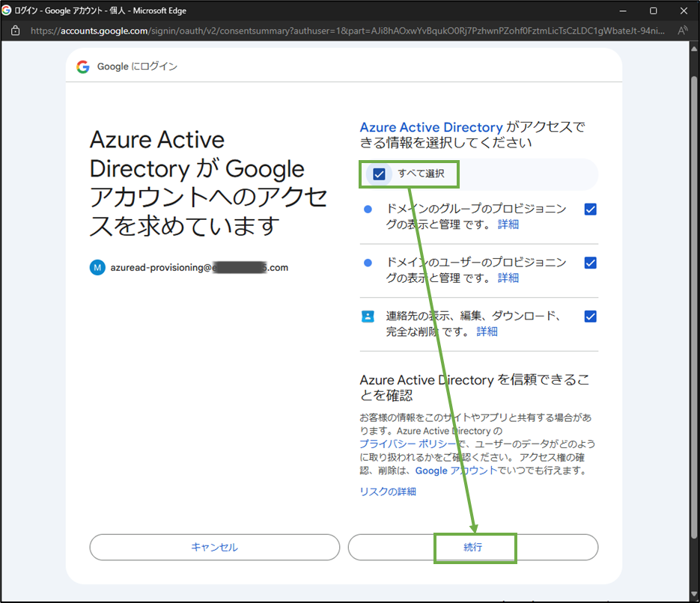This screenshot has height=603, width=700.
Task: Click the Azure Active Directory blue heading link
Action: (x=431, y=127)
